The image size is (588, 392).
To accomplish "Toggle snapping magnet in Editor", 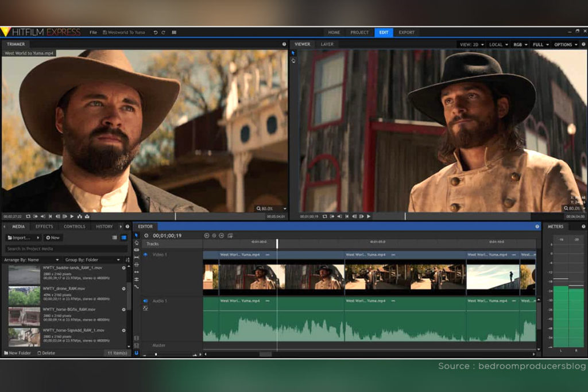I will [137, 352].
